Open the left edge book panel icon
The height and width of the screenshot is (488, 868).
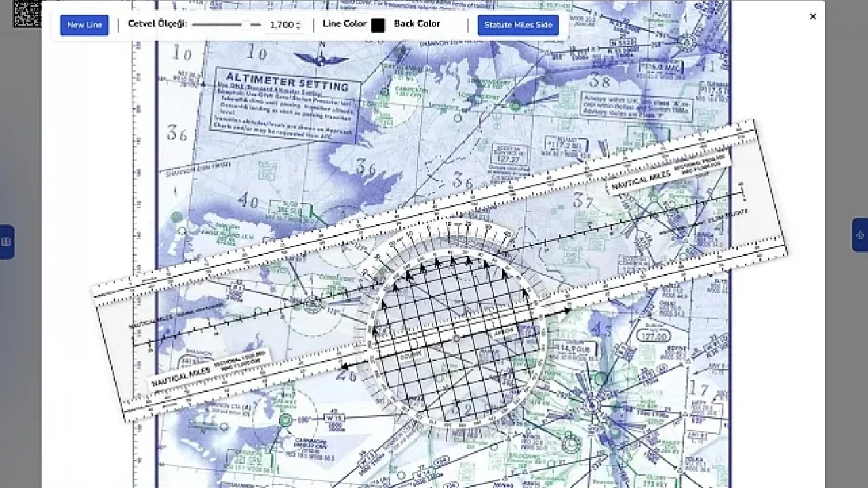(x=6, y=241)
